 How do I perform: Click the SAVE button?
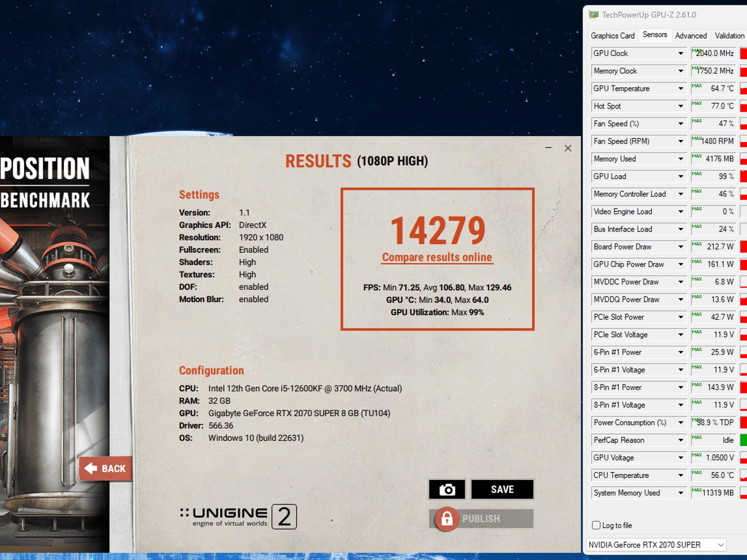click(x=502, y=489)
